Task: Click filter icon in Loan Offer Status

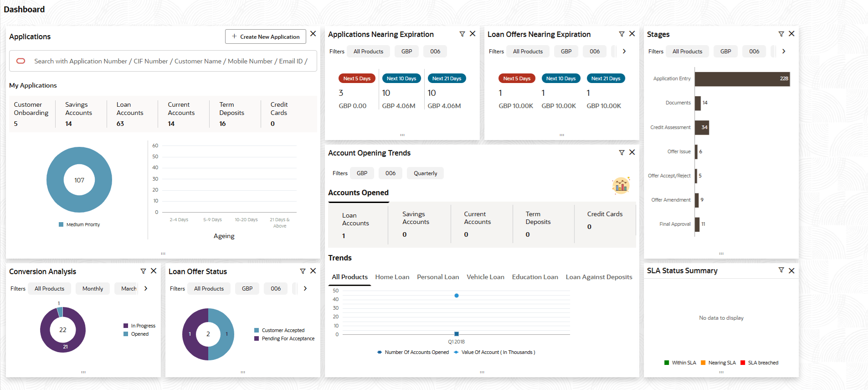Action: (x=303, y=271)
